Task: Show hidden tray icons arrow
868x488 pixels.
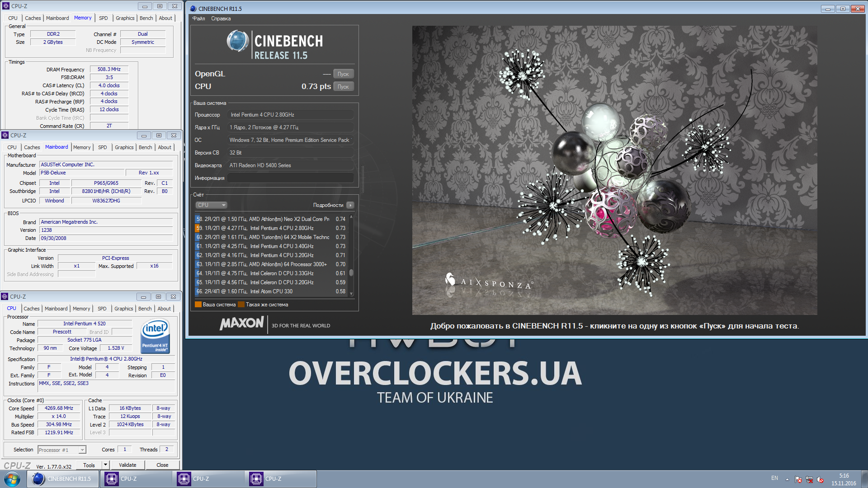Action: (787, 479)
